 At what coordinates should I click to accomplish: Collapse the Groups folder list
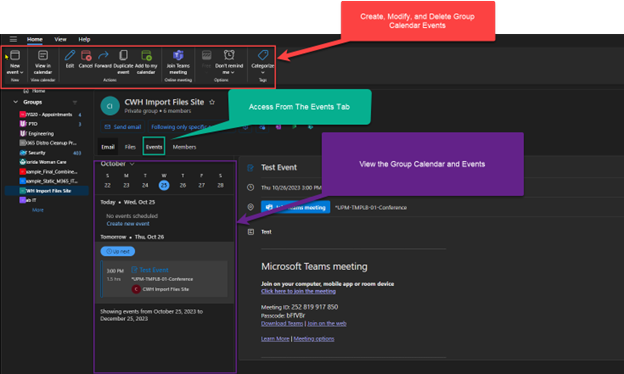pyautogui.click(x=16, y=102)
